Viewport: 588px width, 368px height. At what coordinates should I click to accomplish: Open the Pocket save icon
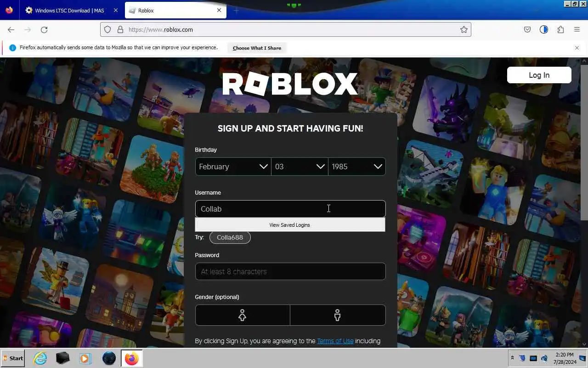pyautogui.click(x=527, y=29)
